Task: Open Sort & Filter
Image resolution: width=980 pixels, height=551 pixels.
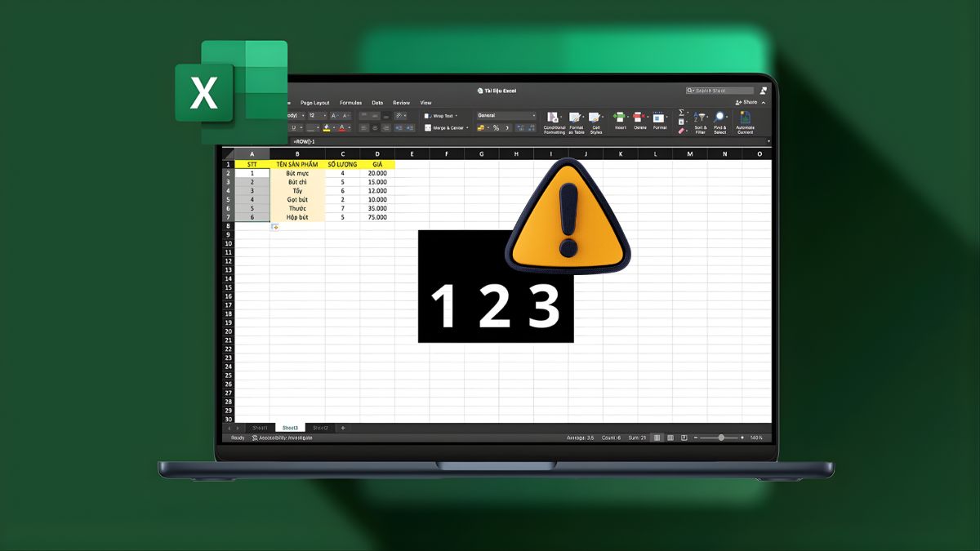Action: (x=700, y=117)
